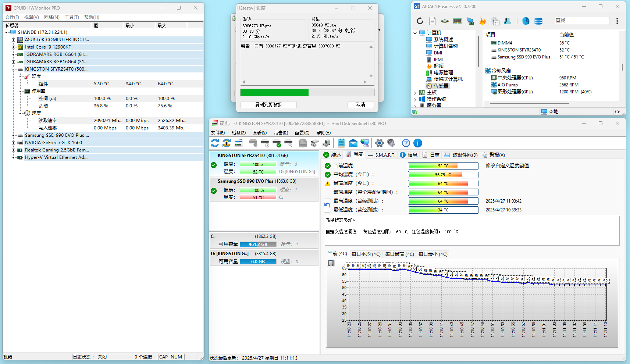Expand the Samsung SSD 990 EVO Plus node in HWMonitor
630x364 pixels.
(13, 135)
